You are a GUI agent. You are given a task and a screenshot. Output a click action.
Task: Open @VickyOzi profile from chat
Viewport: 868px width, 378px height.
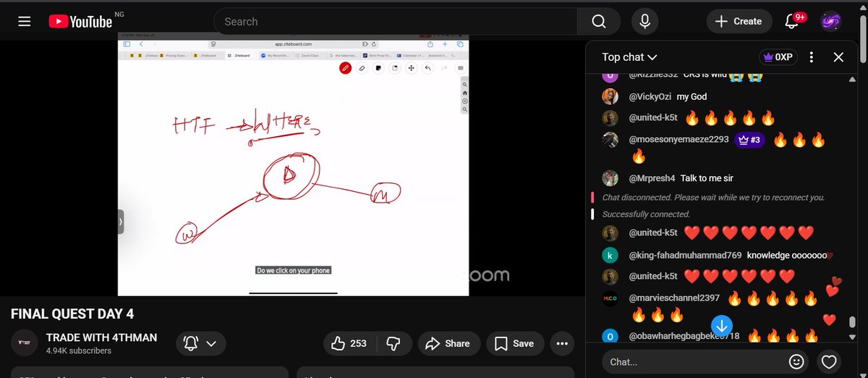coord(650,97)
